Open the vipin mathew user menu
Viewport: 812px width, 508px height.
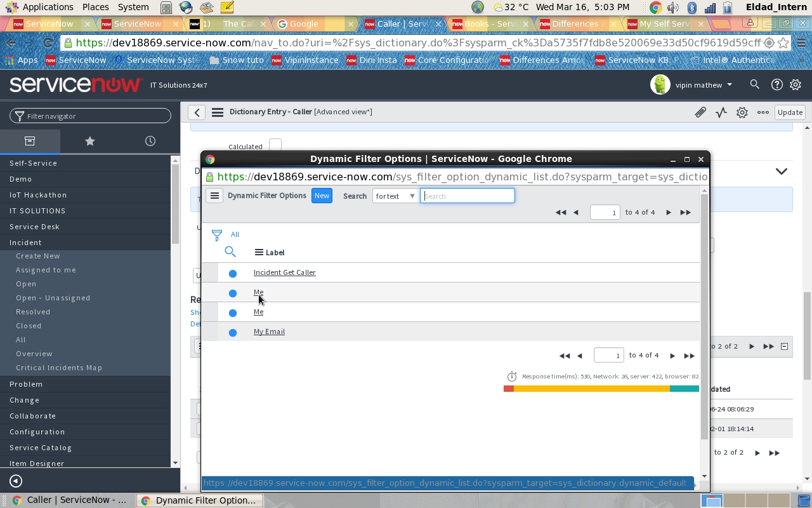[704, 85]
